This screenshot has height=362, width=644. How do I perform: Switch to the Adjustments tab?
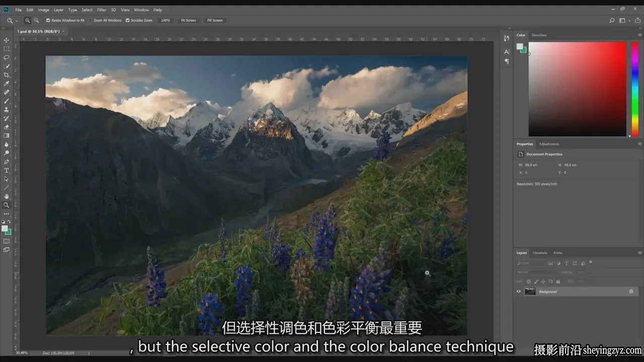549,144
